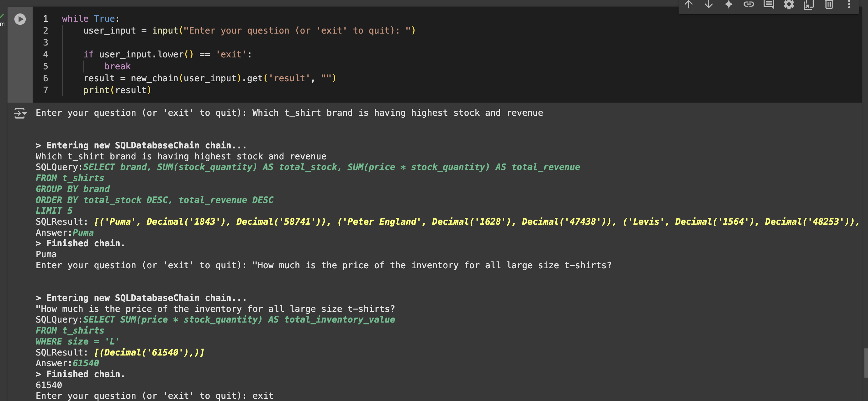This screenshot has width=868, height=401.
Task: Open more cell actions menu
Action: (x=849, y=4)
